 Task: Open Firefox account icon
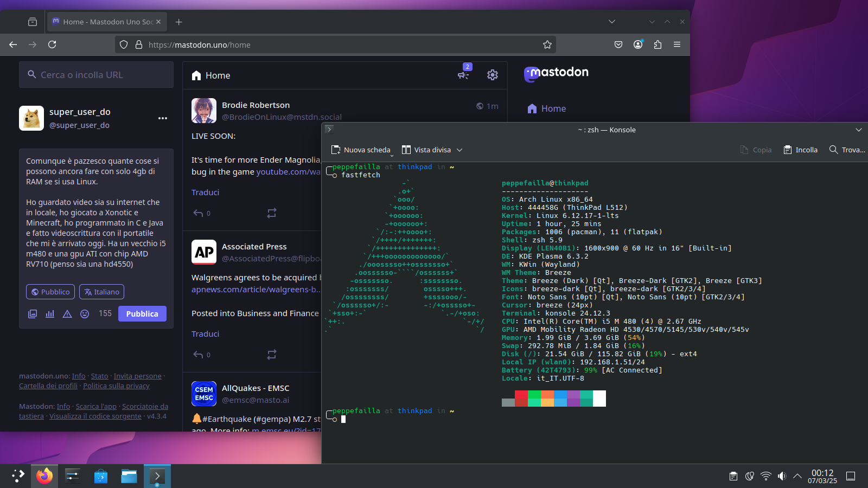tap(638, 44)
